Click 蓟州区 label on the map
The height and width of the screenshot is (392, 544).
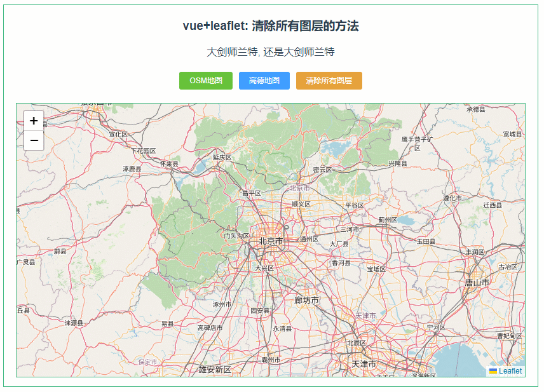388,220
